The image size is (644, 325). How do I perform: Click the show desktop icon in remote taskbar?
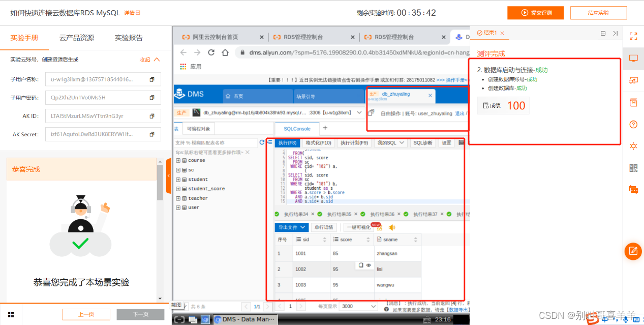coord(192,319)
